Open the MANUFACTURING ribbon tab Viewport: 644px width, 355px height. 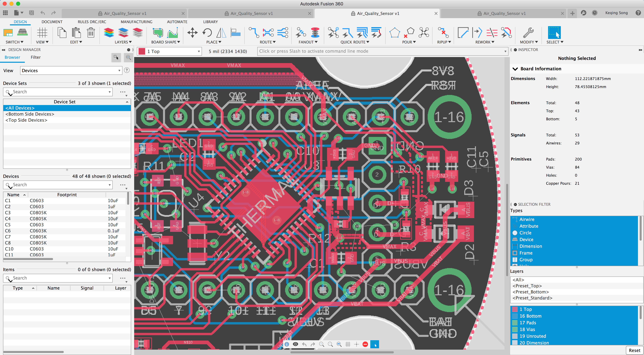pos(136,22)
